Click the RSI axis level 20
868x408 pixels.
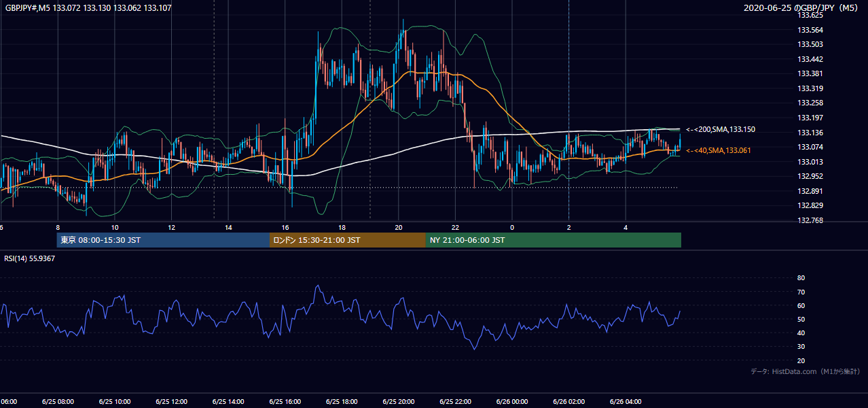click(x=801, y=360)
